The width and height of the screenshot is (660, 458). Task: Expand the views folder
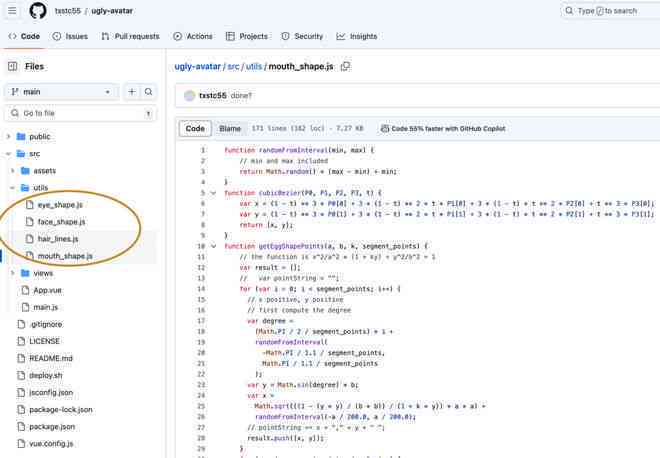13,273
